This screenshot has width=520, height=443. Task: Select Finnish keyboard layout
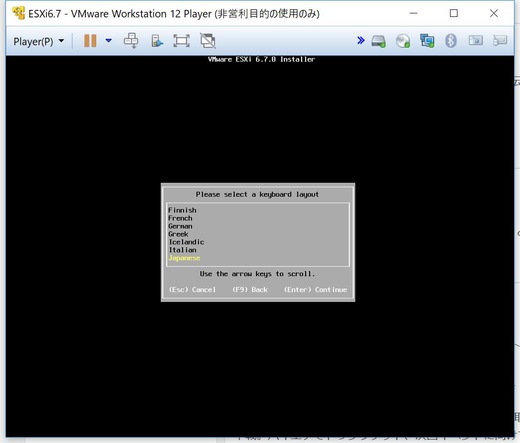coord(182,210)
